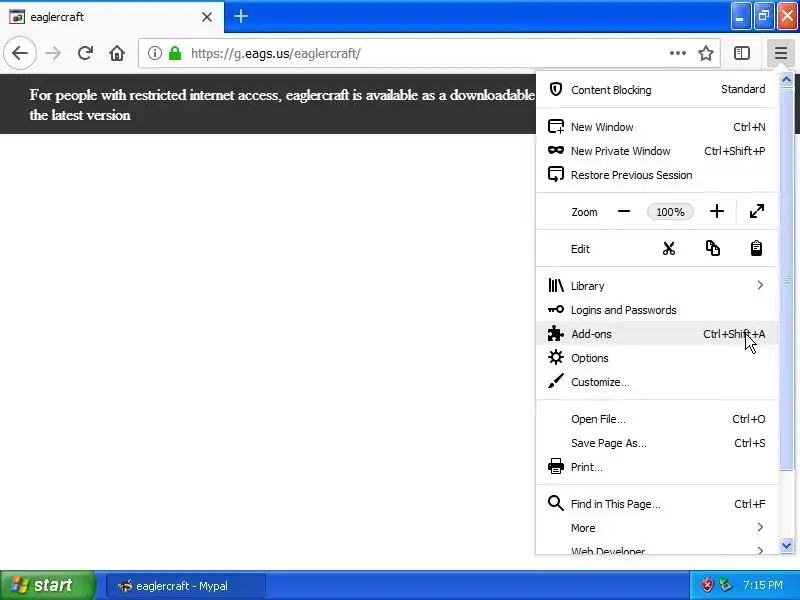Viewport: 800px width, 600px height.
Task: Zoom in with the plus button
Action: [x=716, y=212]
